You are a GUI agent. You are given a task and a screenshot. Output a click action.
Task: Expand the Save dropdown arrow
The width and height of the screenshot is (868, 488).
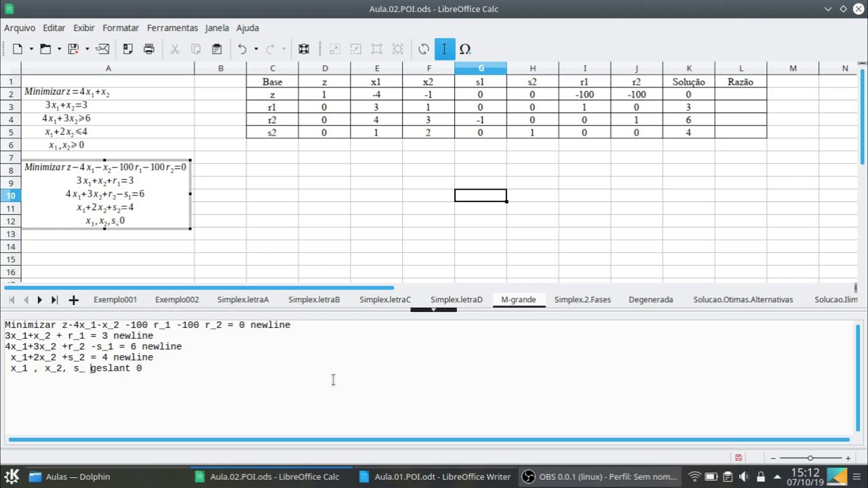tap(87, 49)
